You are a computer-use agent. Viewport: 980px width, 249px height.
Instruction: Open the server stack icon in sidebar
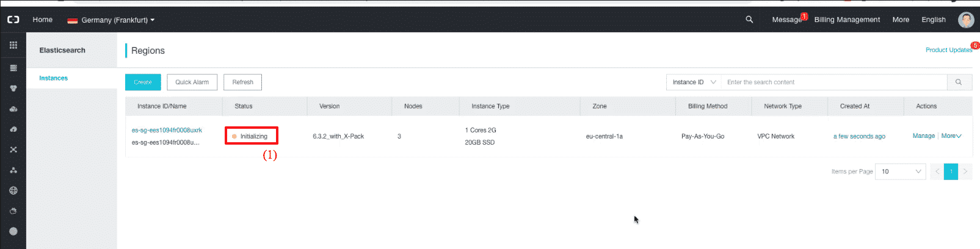click(13, 68)
